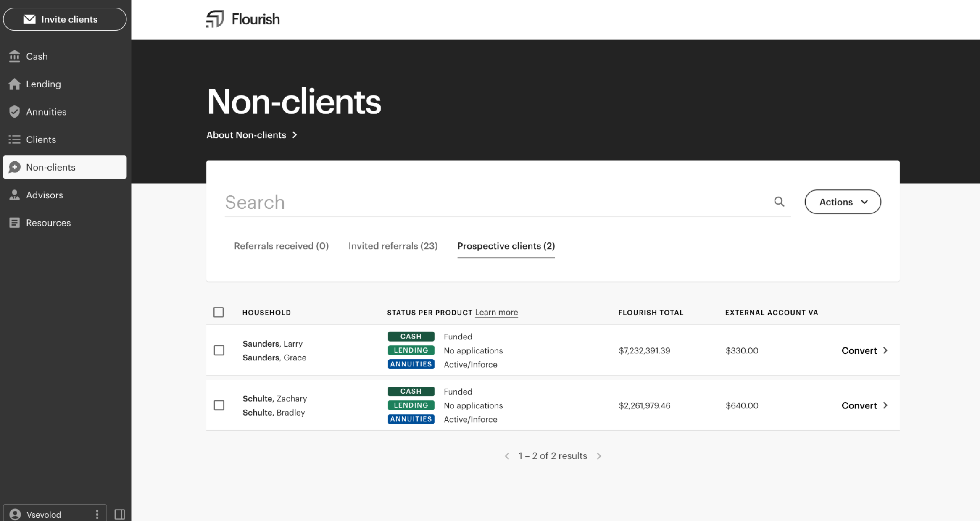
Task: Open Advisors in the sidebar
Action: (x=65, y=195)
